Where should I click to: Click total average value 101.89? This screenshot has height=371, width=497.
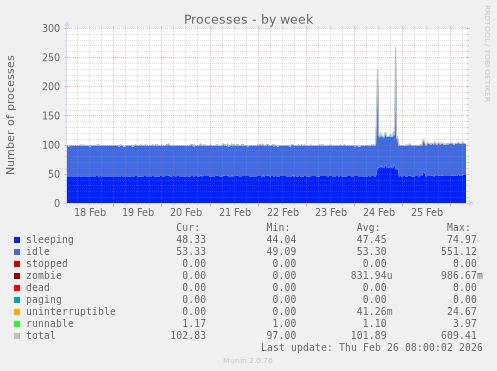369,336
